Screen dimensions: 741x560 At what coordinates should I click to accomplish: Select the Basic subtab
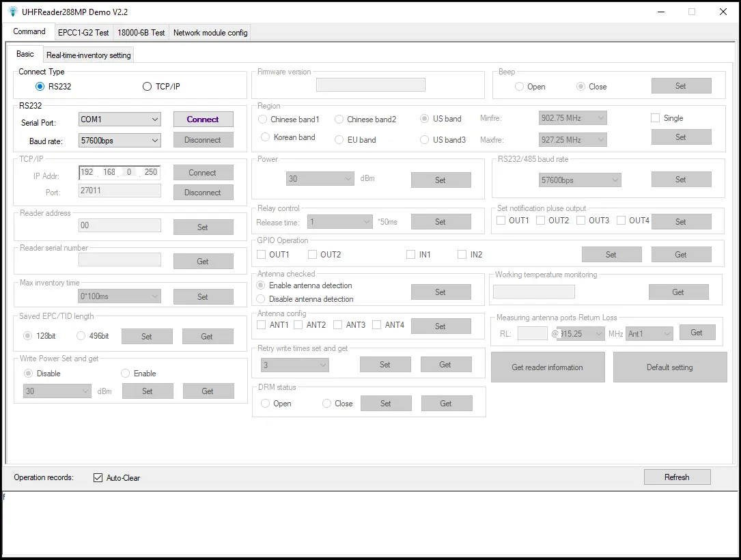25,54
